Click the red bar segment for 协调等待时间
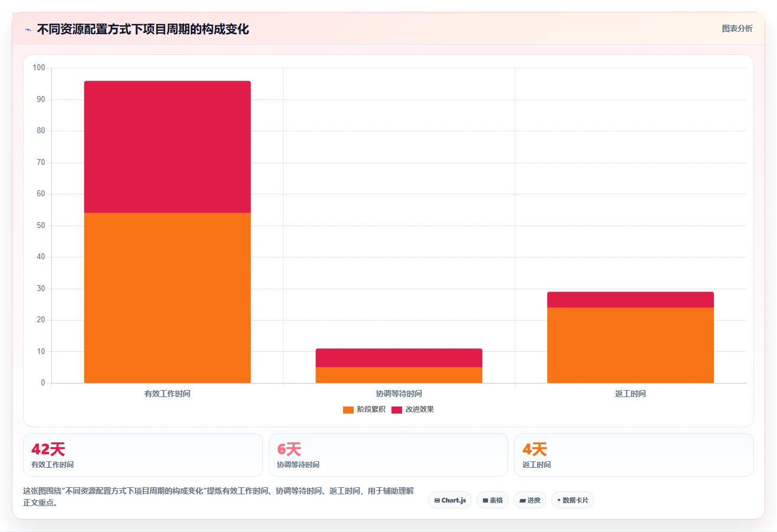The width and height of the screenshot is (777, 532). (x=399, y=358)
